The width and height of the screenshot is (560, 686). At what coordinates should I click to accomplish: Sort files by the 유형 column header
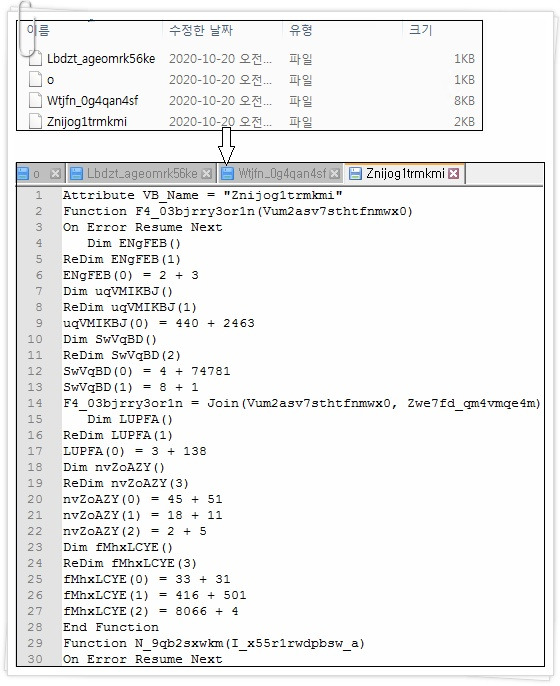[301, 30]
